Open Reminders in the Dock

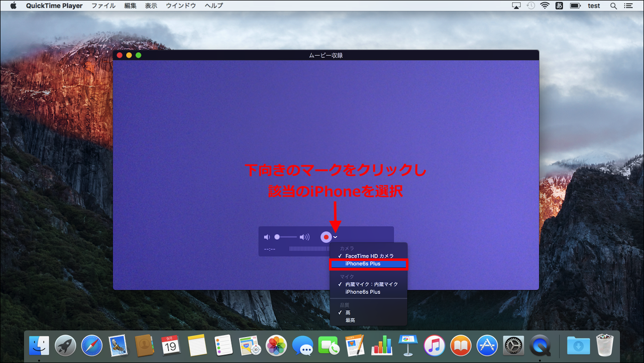[224, 345]
